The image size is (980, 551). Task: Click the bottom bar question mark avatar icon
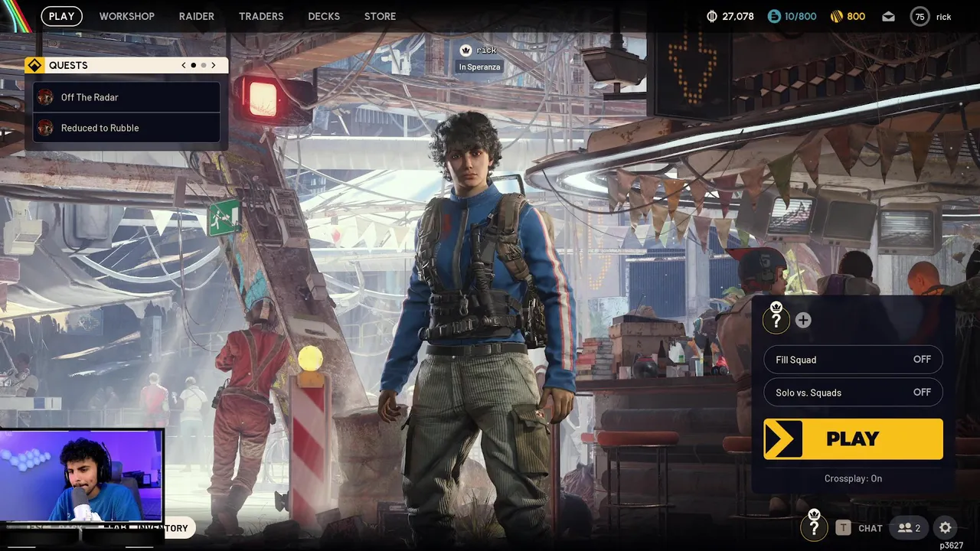point(814,527)
